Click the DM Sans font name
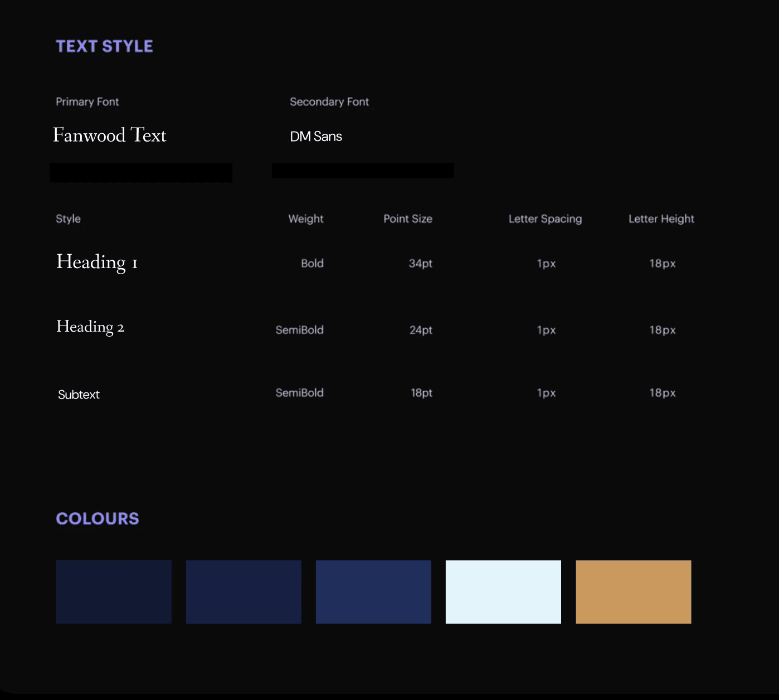 pos(315,136)
